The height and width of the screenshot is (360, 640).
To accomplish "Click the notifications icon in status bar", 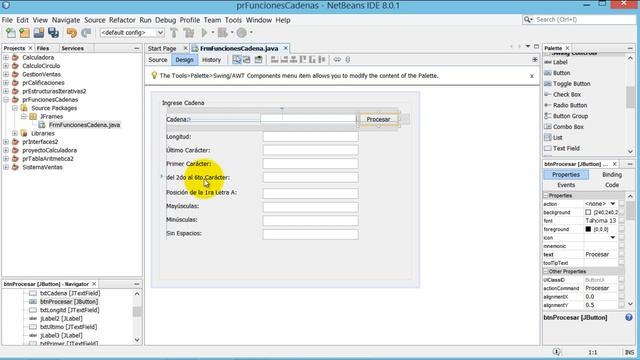I will pos(556,352).
